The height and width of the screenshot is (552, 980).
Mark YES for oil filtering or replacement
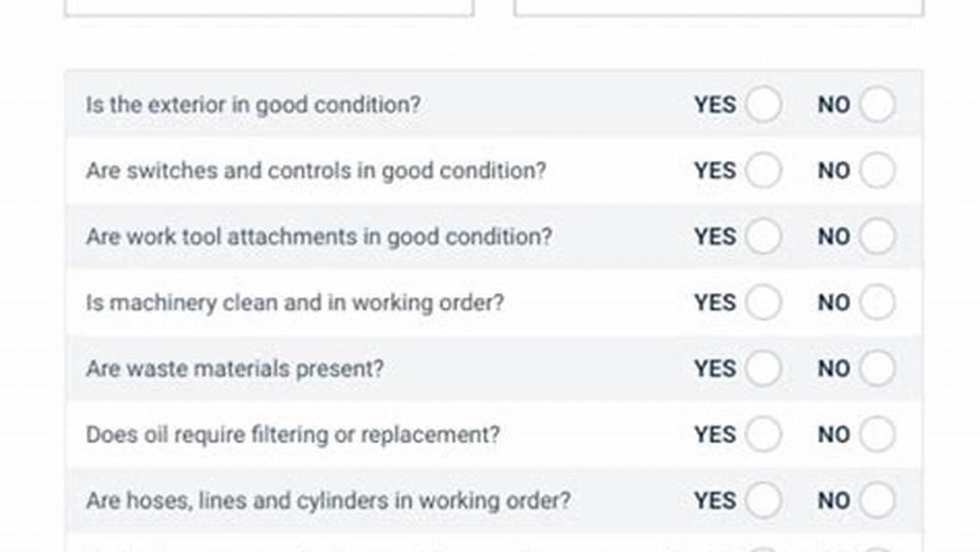pyautogui.click(x=764, y=435)
